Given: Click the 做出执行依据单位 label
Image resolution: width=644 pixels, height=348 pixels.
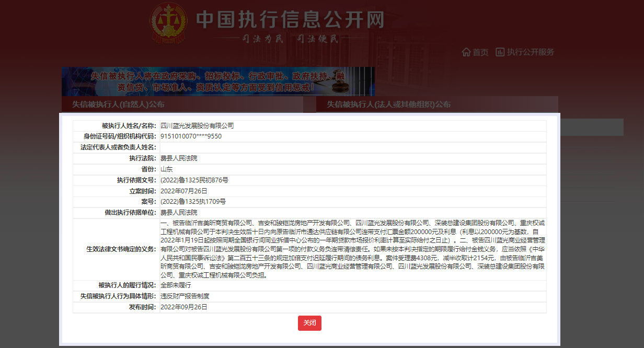Looking at the screenshot, I should tap(131, 213).
